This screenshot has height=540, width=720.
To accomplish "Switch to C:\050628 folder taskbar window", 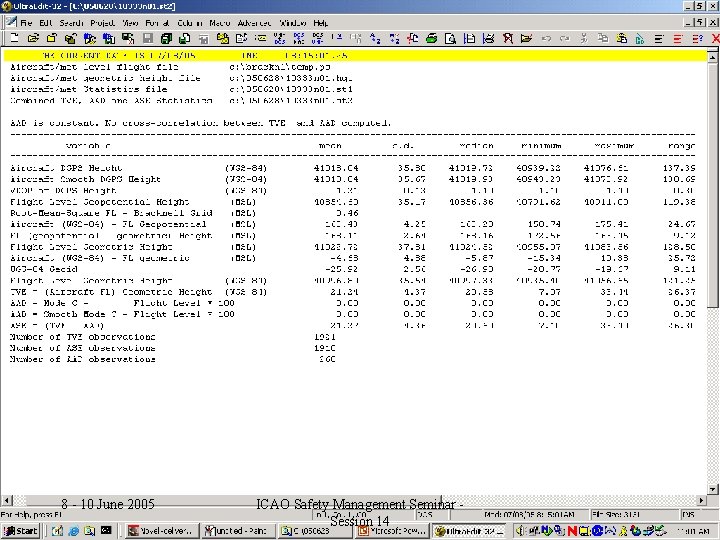I will click(315, 531).
